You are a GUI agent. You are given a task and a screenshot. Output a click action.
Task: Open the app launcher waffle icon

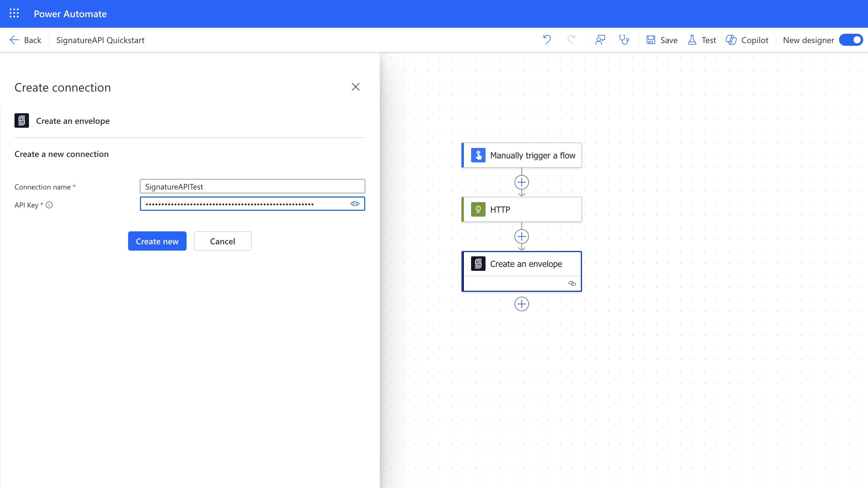(14, 14)
